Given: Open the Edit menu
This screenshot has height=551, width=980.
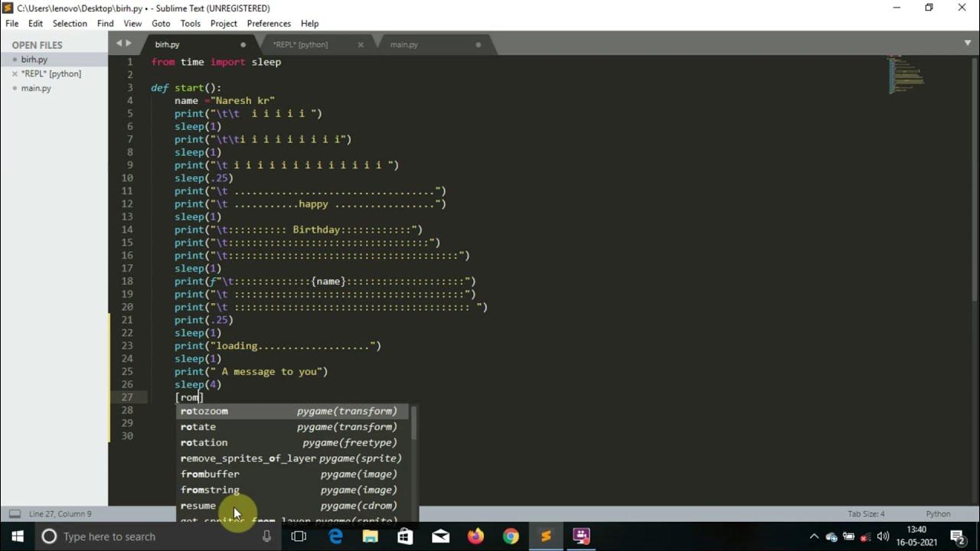Looking at the screenshot, I should click(35, 24).
